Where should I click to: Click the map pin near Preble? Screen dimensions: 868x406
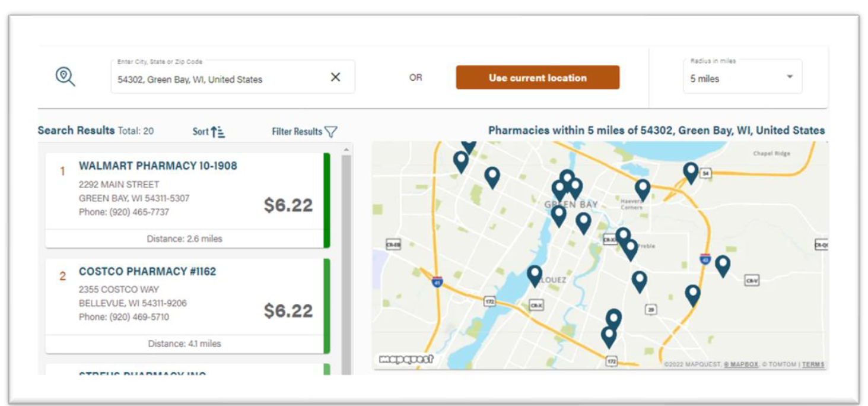pos(630,249)
